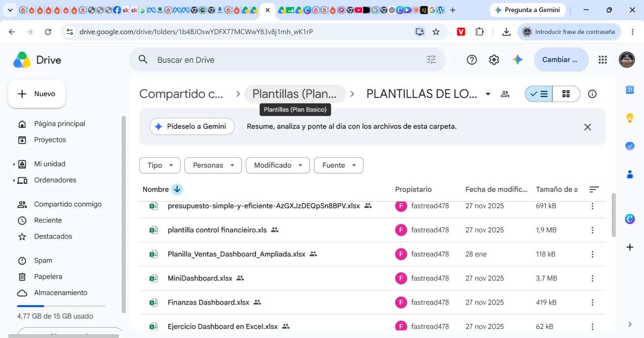This screenshot has height=338, width=644.
Task: Open the Tipo filter dropdown
Action: point(160,165)
